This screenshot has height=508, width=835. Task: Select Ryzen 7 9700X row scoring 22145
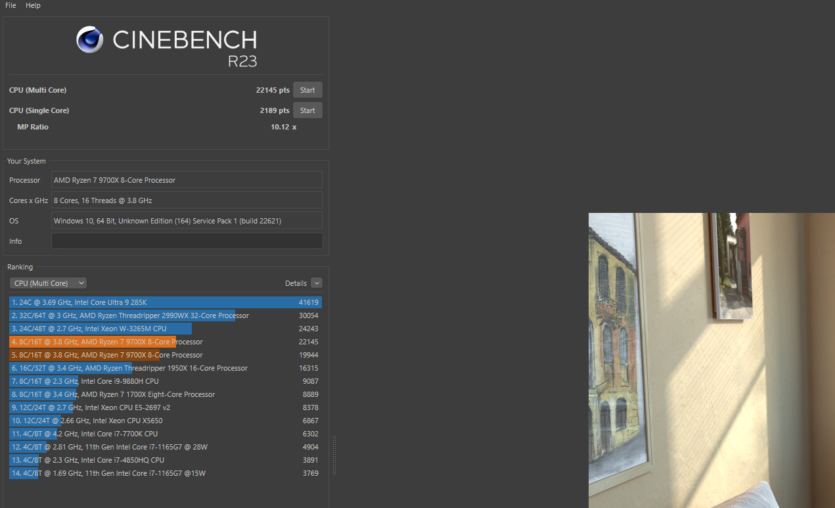[x=165, y=342]
